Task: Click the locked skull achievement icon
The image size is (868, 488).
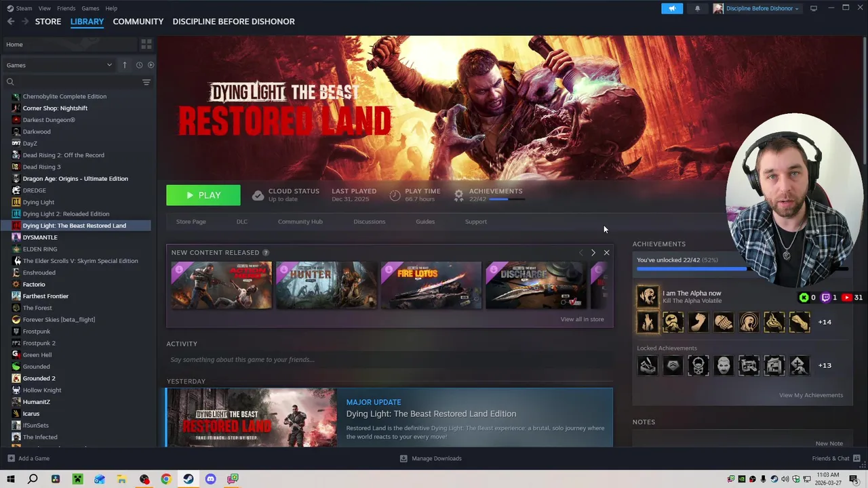Action: click(698, 365)
